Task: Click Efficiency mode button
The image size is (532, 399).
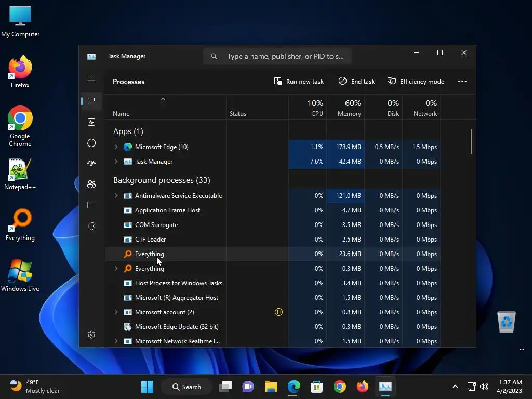Action: (416, 82)
